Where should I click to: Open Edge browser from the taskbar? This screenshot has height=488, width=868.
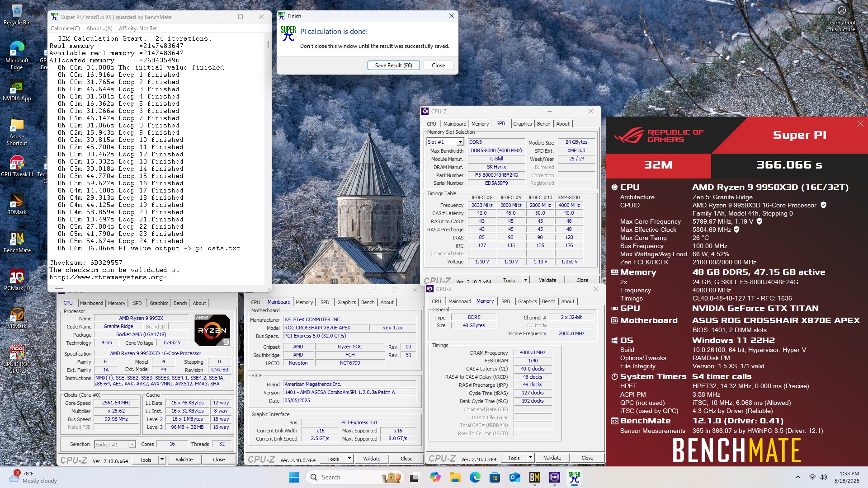pos(475,477)
